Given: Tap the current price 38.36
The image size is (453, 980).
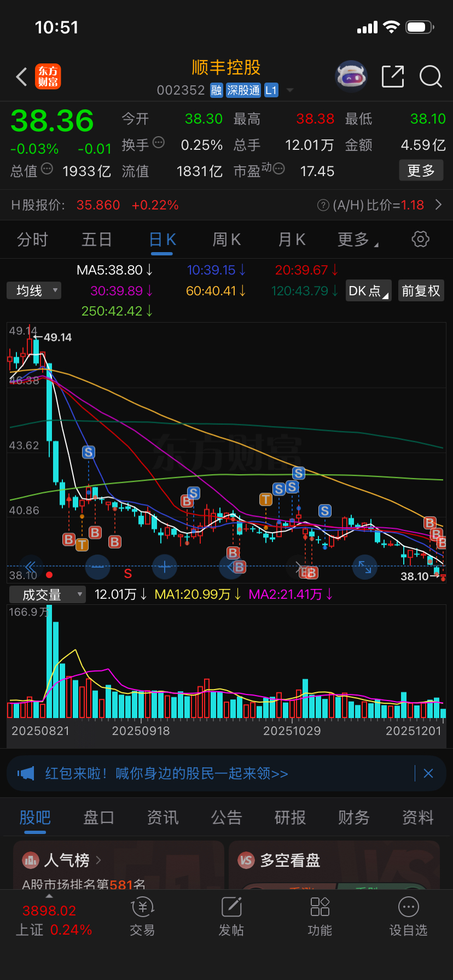Looking at the screenshot, I should tap(52, 121).
